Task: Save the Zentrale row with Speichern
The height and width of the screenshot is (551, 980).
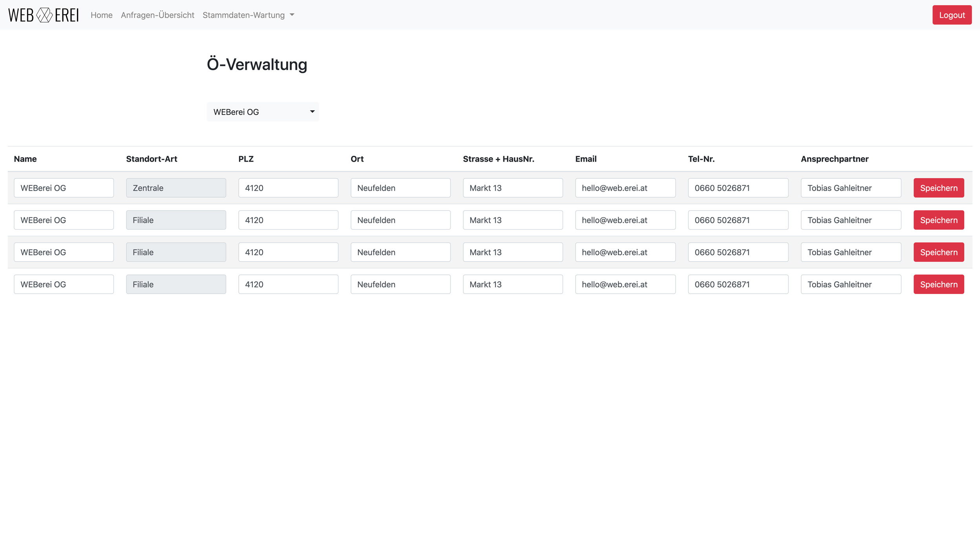Action: pyautogui.click(x=938, y=188)
